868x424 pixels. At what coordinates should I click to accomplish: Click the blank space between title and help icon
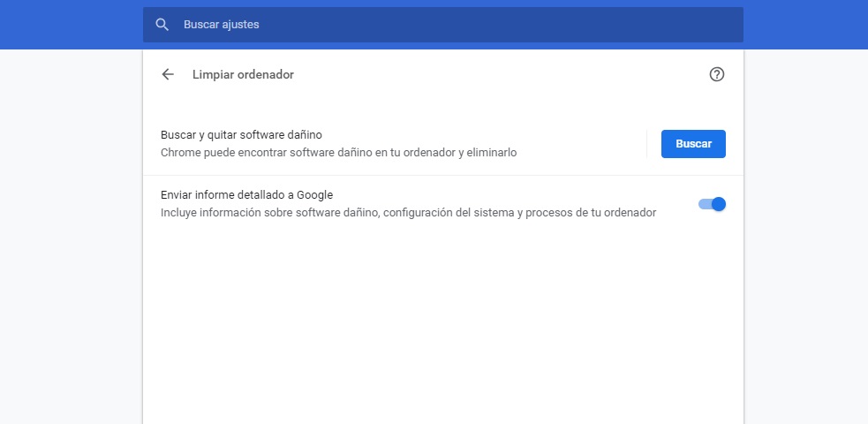tap(494, 75)
